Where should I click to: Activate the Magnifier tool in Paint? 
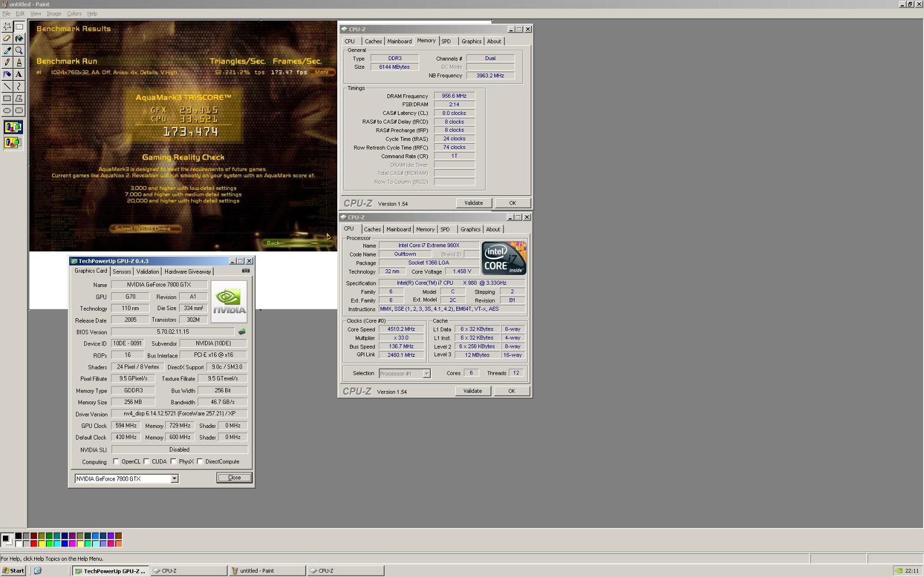click(x=19, y=50)
